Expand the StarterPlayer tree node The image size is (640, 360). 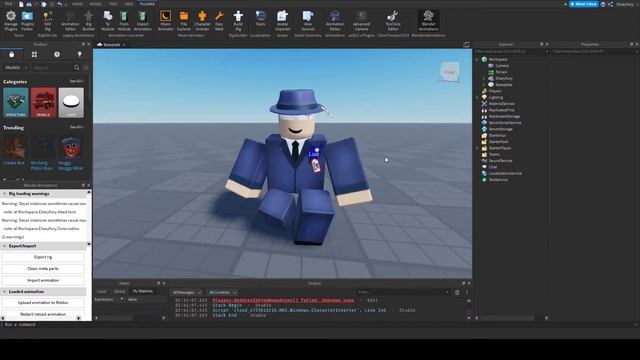[x=477, y=148]
